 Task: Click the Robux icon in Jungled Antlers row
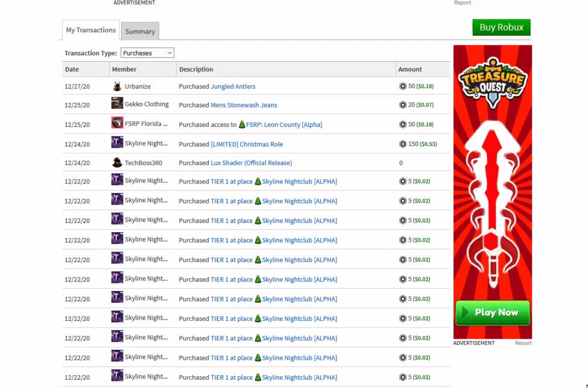click(403, 86)
